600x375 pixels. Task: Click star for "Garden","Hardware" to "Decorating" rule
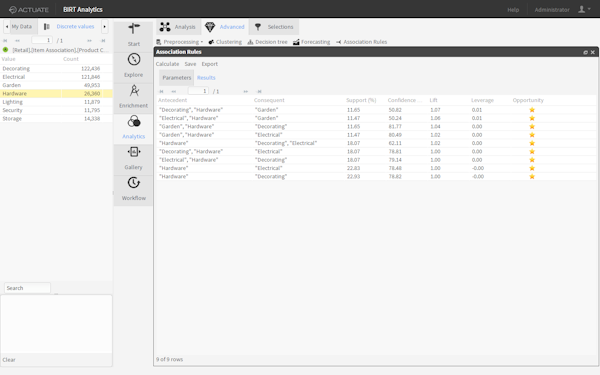(532, 127)
